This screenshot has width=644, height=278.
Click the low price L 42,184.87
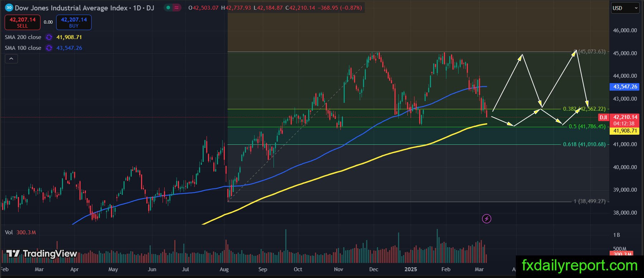268,8
